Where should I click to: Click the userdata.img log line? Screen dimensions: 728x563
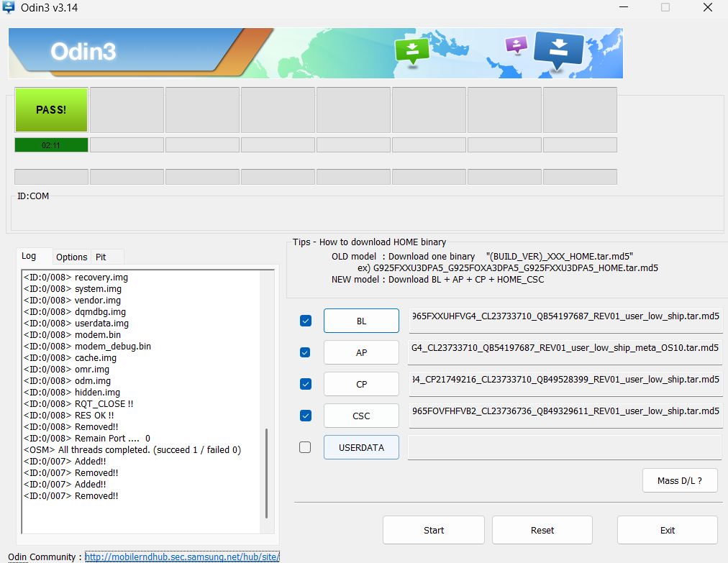(x=76, y=323)
